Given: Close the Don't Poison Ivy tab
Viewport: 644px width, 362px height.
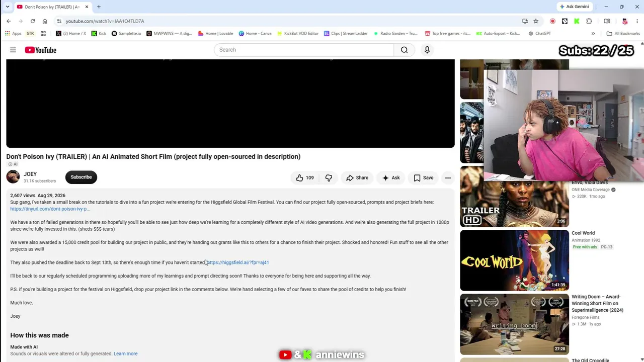Looking at the screenshot, I should (87, 7).
